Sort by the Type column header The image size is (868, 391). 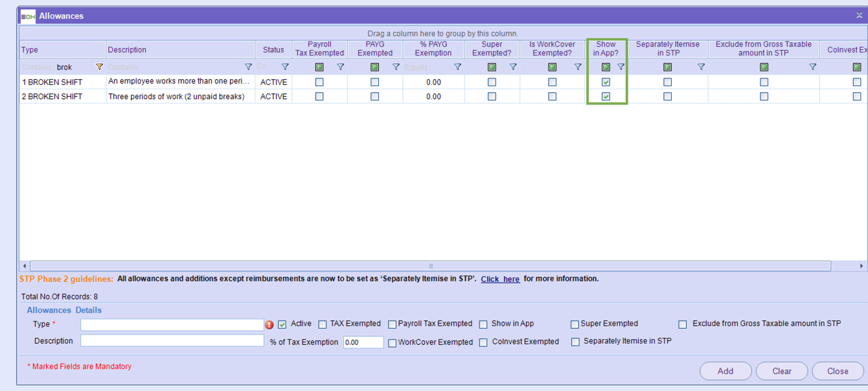click(62, 50)
